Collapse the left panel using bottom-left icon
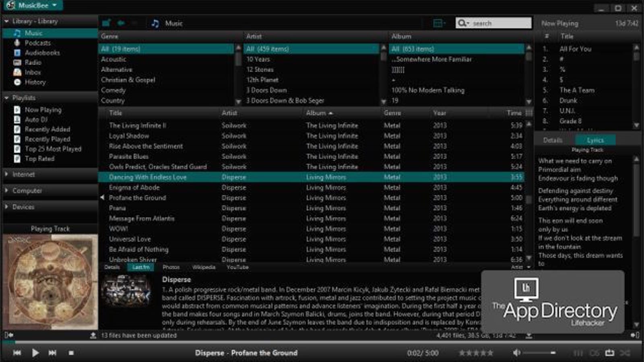The image size is (644, 362). point(8,335)
